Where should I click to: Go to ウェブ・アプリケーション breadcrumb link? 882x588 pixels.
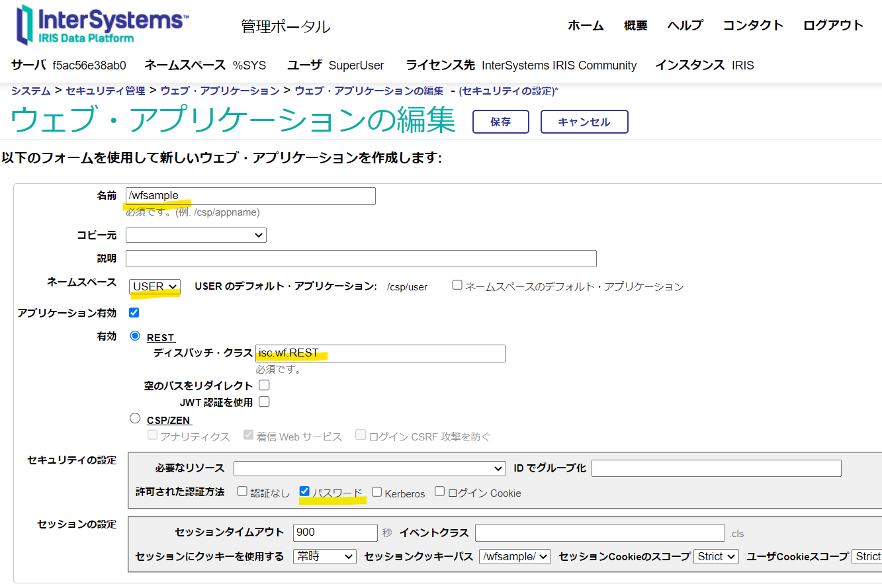click(220, 91)
